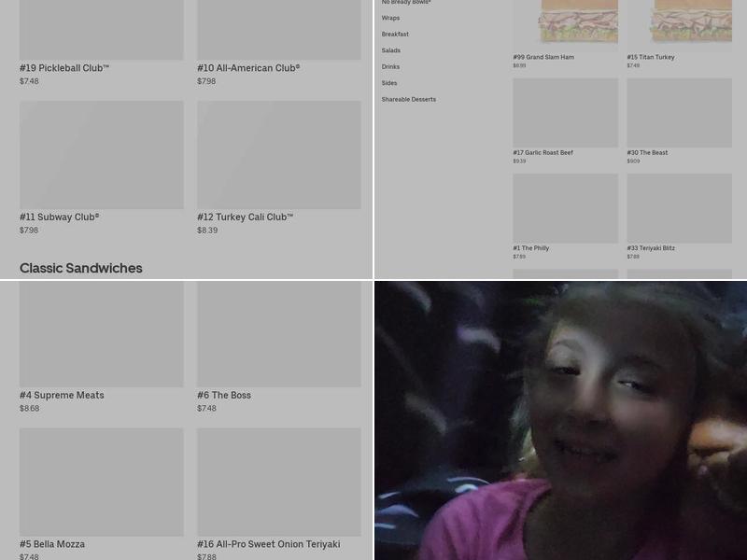Go to the Salads category

click(x=391, y=50)
